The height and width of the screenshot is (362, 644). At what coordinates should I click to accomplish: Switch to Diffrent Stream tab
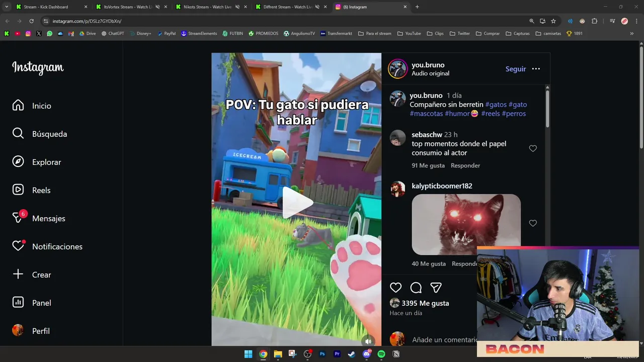click(x=290, y=7)
